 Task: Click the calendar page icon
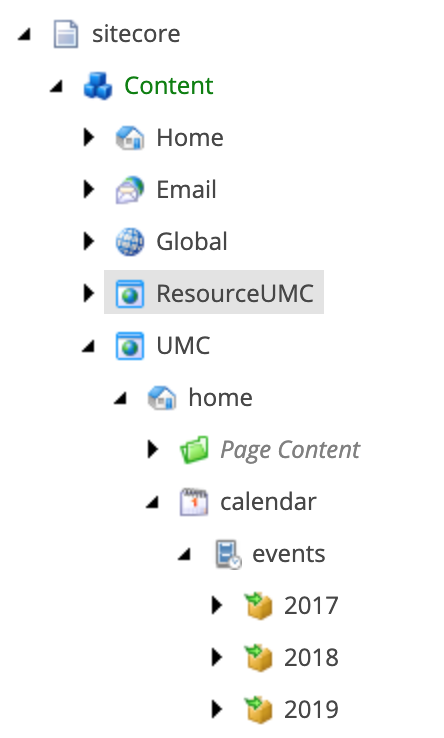(x=194, y=502)
